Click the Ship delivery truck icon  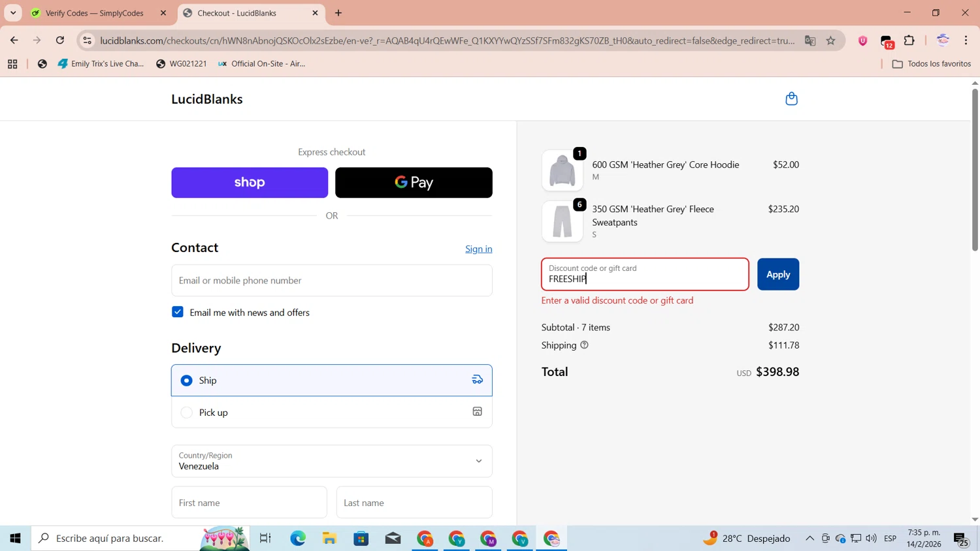[478, 380]
